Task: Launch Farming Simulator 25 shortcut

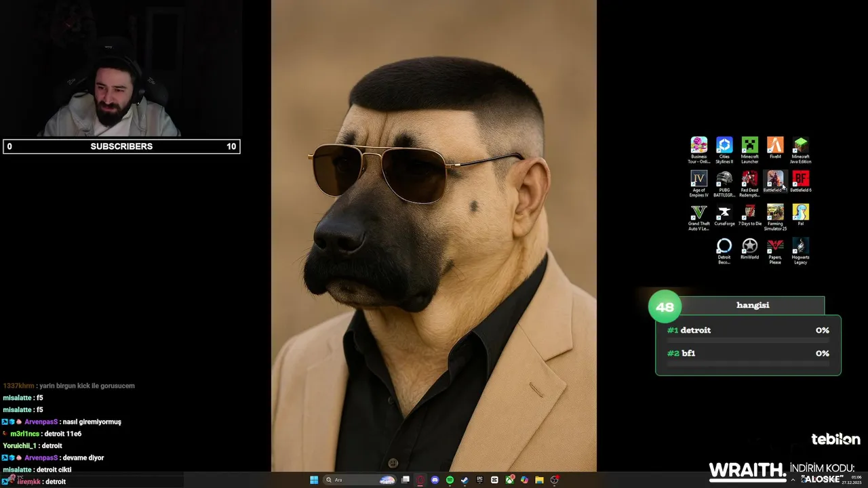Action: (775, 217)
